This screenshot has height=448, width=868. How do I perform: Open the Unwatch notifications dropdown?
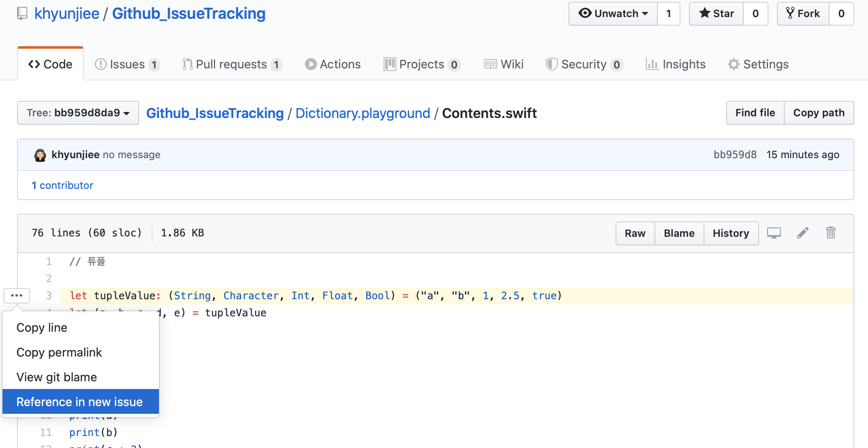[613, 14]
